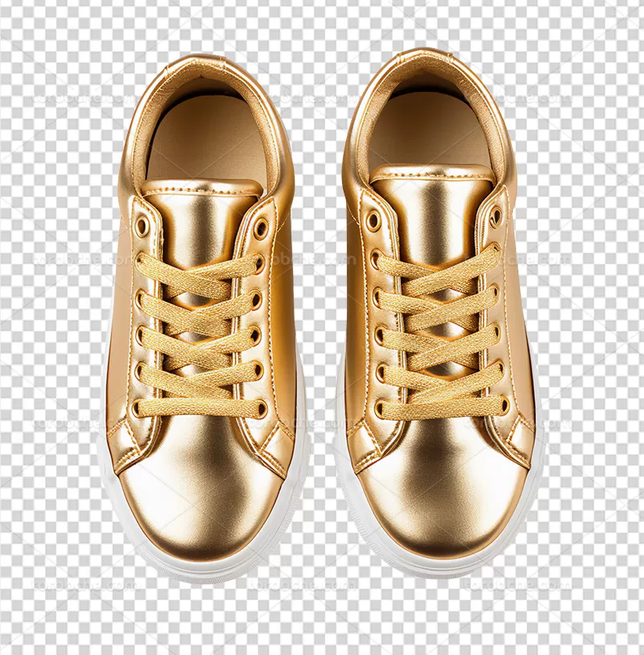Click the white sole under left shoe's toe
Screen dimensions: 644x655
[x=201, y=568]
